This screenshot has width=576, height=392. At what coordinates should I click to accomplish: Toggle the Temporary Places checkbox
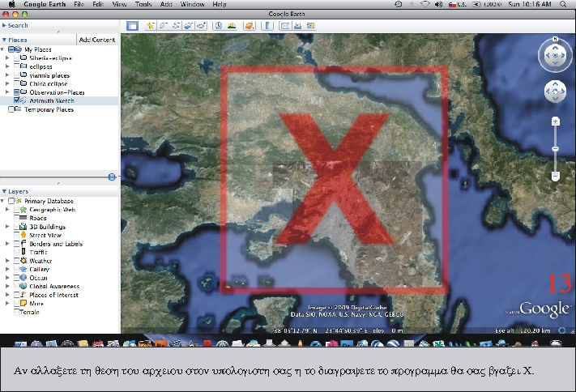11,109
